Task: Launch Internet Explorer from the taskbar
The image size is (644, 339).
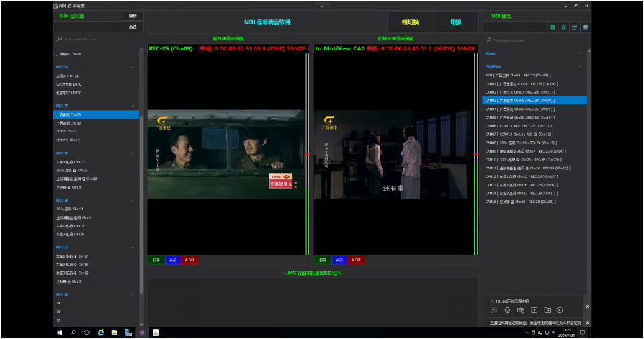Action: pos(101,333)
